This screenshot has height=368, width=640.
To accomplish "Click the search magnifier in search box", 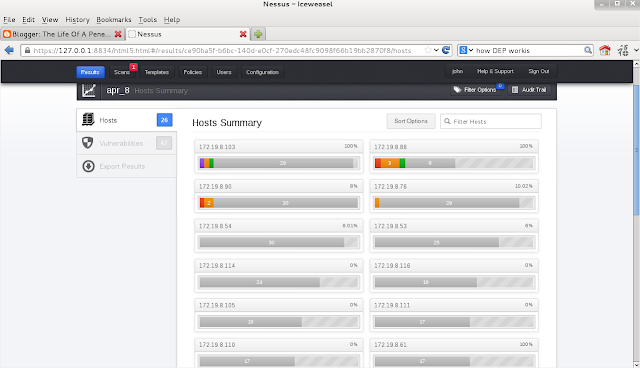I will 588,50.
